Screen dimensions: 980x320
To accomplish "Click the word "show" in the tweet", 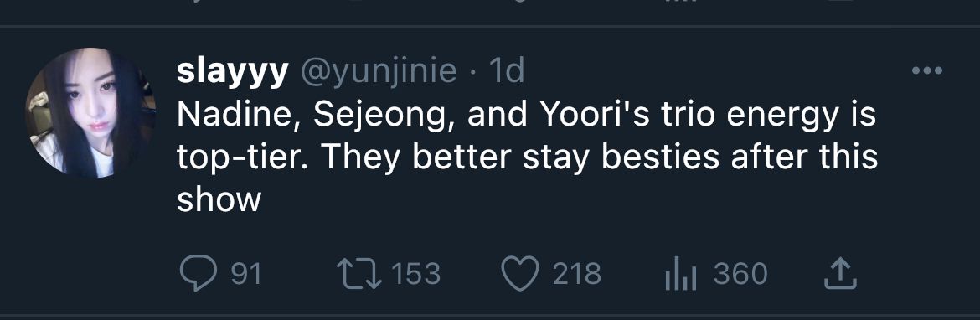I will coord(219,200).
